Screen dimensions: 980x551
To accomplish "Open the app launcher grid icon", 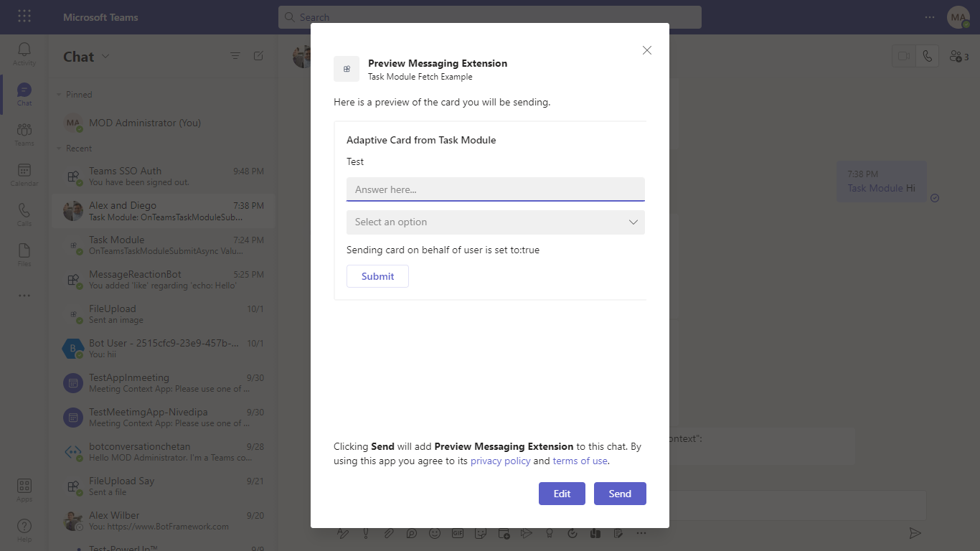I will (24, 17).
